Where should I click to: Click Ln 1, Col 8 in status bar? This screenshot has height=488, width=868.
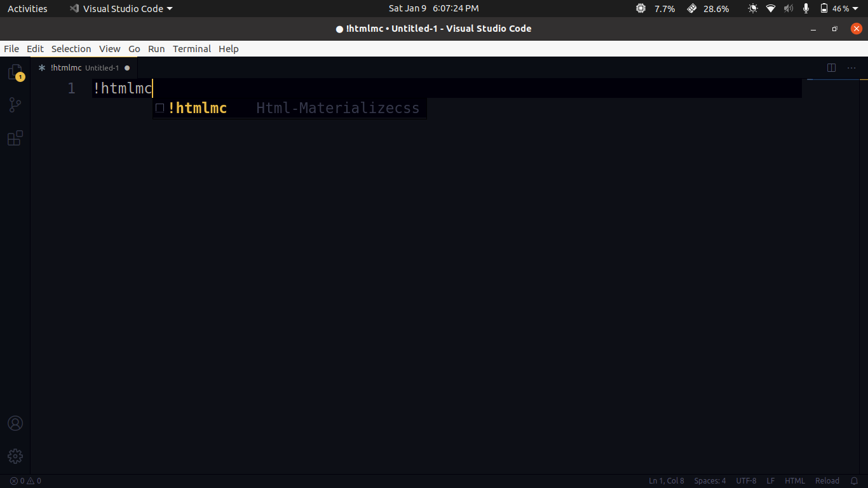tap(667, 481)
